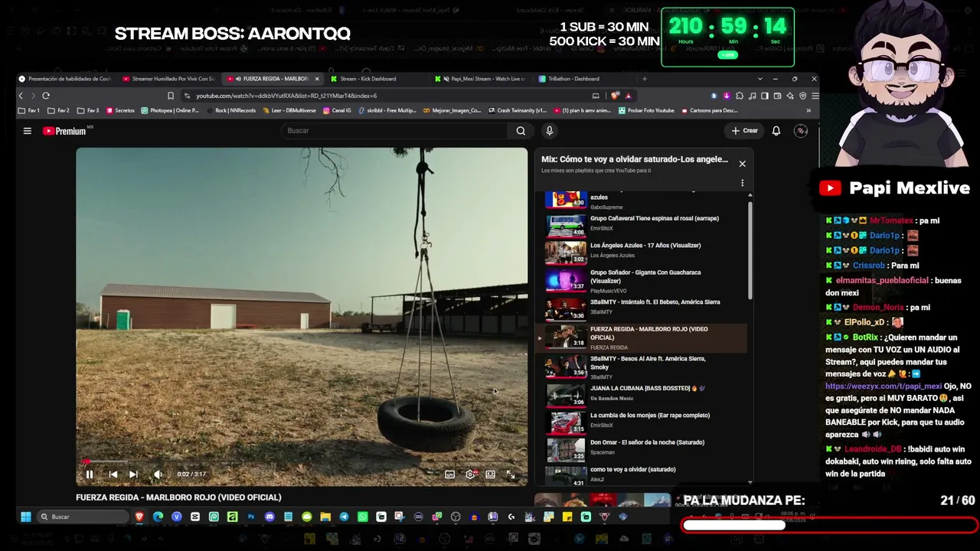This screenshot has width=980, height=551.
Task: Skip to the previous video in playlist
Action: click(113, 474)
